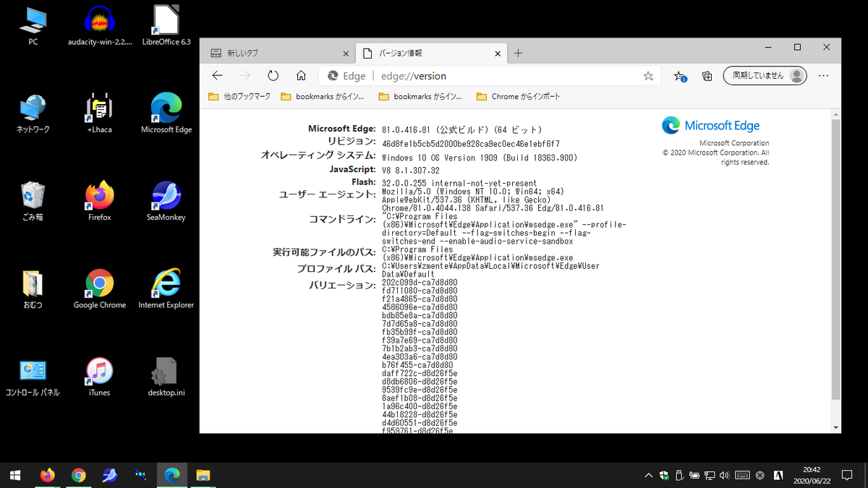Viewport: 868px width, 488px height.
Task: Open the Edge settings and more menu
Action: pos(823,76)
